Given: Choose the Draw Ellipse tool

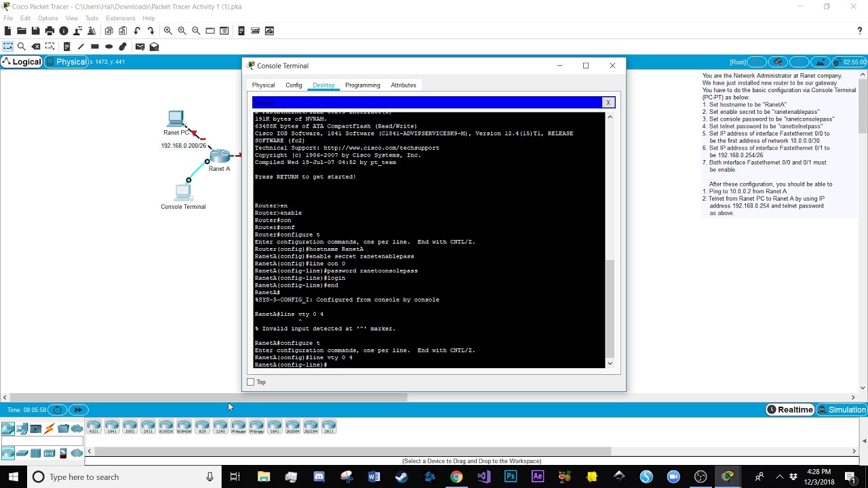Looking at the screenshot, I should point(108,47).
